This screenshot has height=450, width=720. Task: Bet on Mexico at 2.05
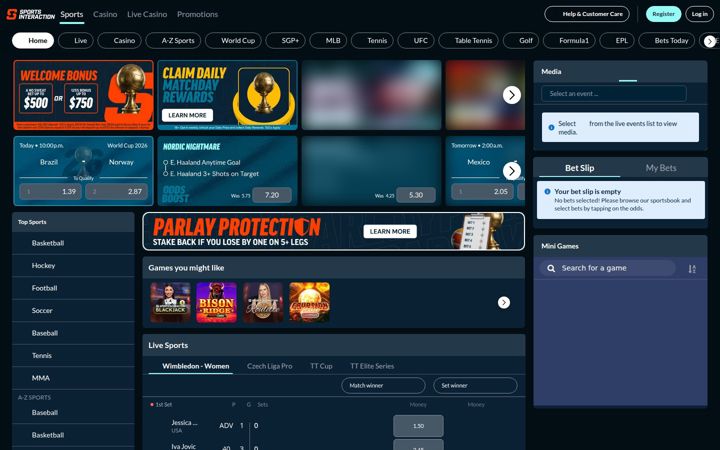pyautogui.click(x=483, y=191)
